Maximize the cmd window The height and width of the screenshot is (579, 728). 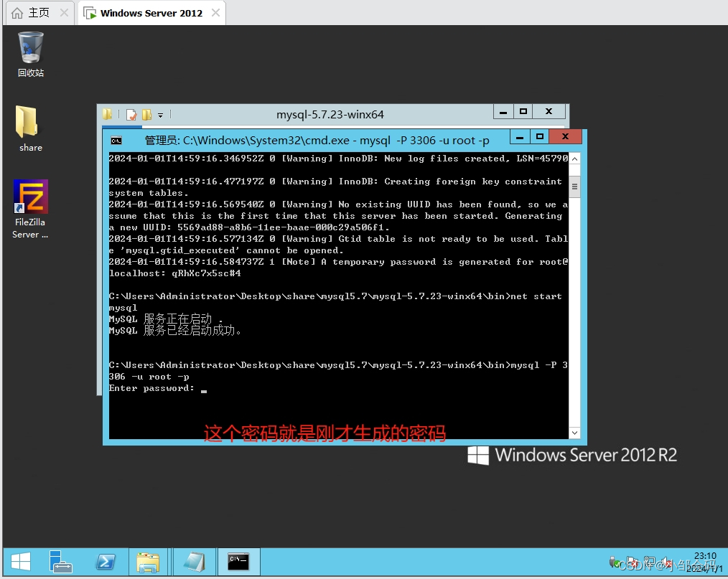[539, 137]
